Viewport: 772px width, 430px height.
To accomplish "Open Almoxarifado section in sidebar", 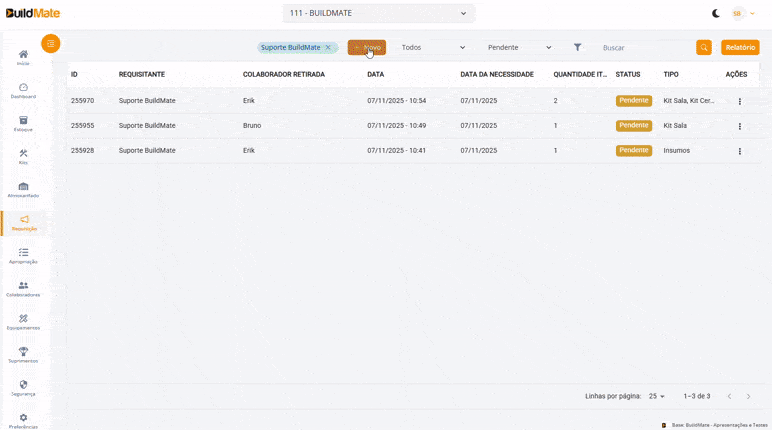I will 23,189.
